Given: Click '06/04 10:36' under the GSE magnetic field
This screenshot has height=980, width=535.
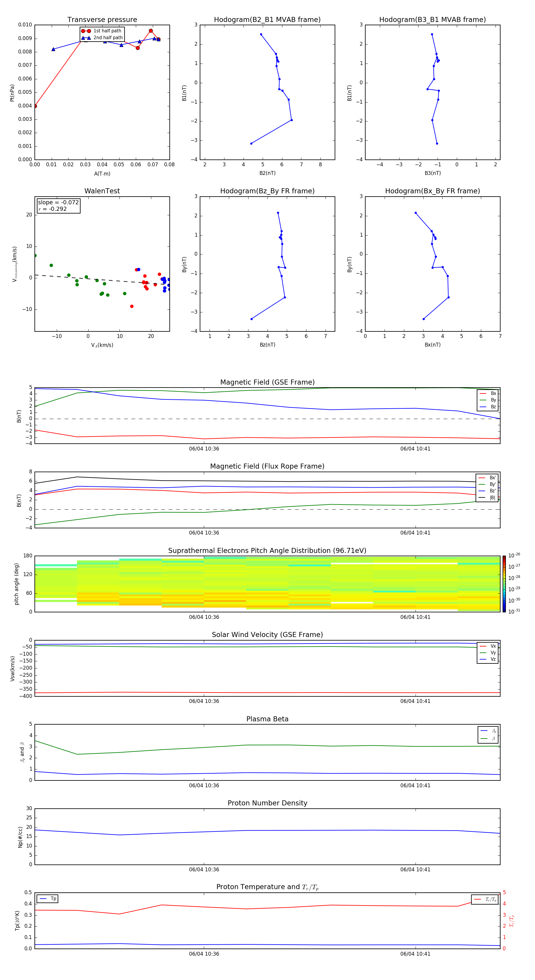Looking at the screenshot, I should (204, 449).
